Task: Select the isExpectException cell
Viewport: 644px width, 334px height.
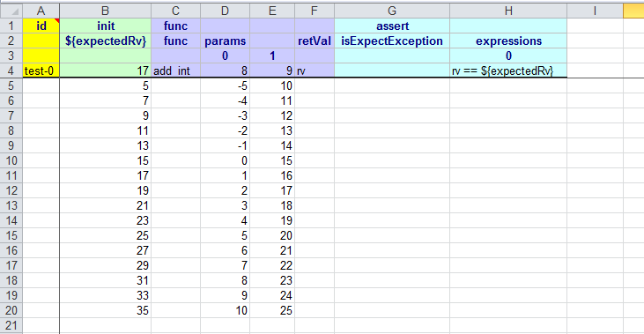Action: [x=392, y=41]
